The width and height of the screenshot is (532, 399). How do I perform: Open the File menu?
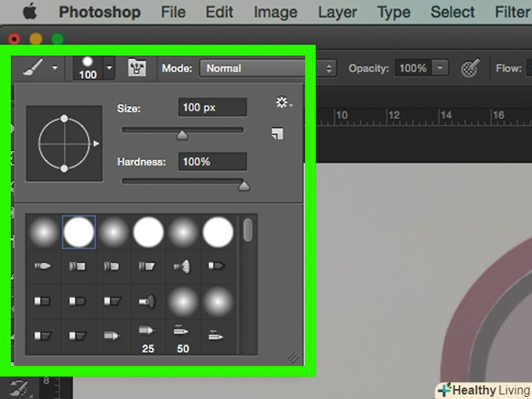pos(173,12)
